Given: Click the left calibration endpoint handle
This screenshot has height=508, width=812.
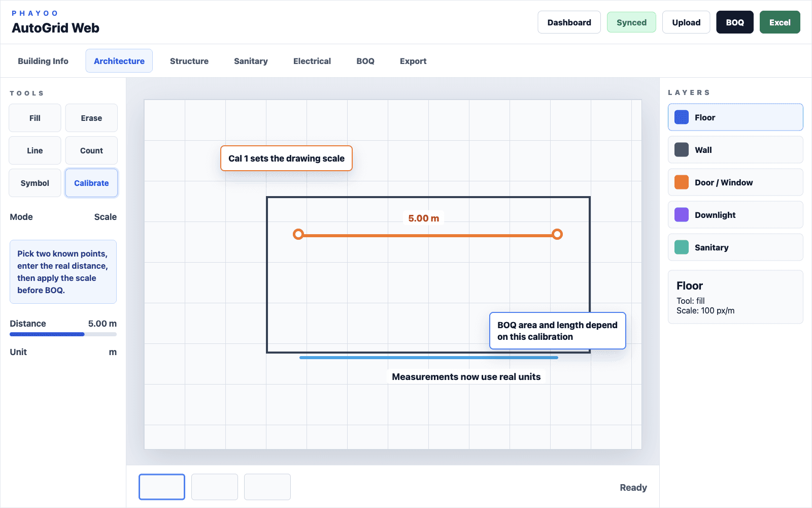Looking at the screenshot, I should (298, 234).
